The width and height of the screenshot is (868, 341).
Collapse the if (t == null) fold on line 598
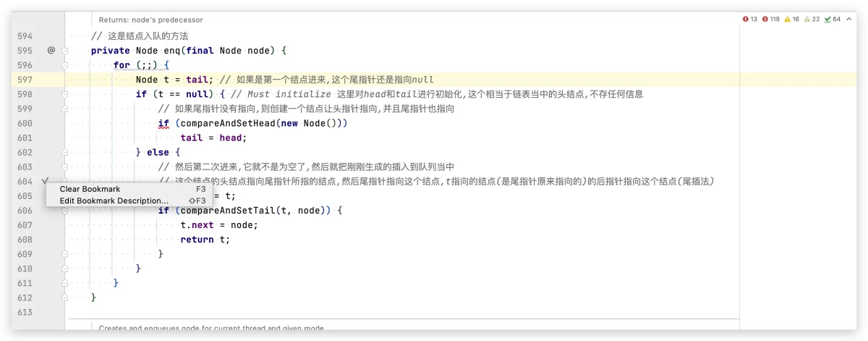pos(64,94)
